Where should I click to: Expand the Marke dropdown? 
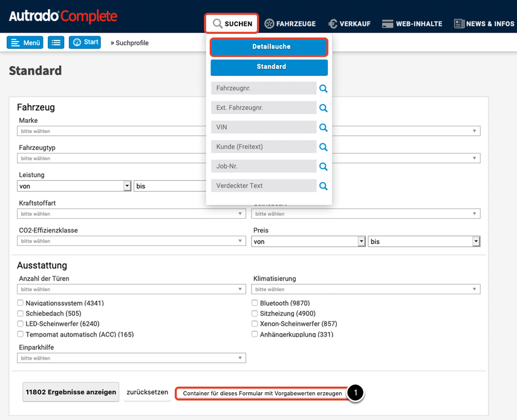point(112,131)
